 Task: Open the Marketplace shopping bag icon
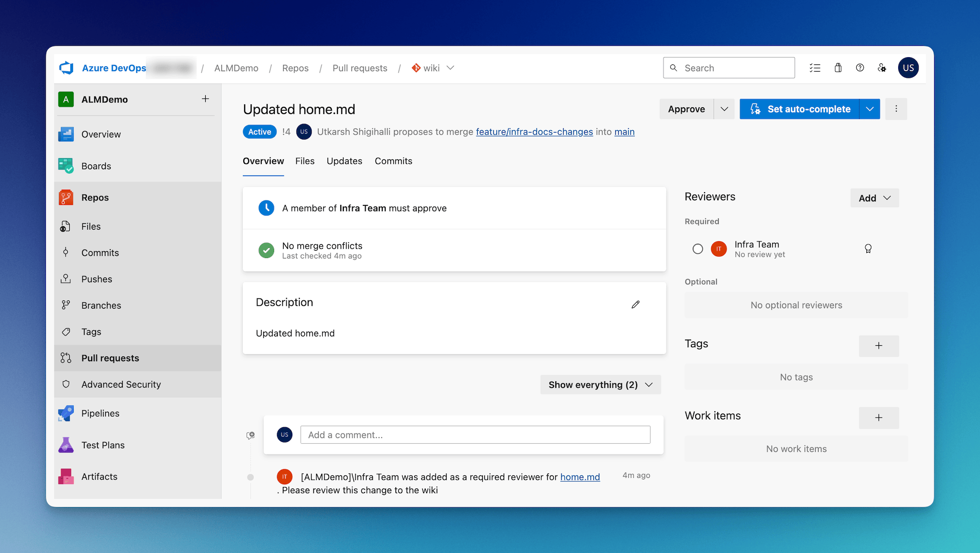tap(838, 68)
